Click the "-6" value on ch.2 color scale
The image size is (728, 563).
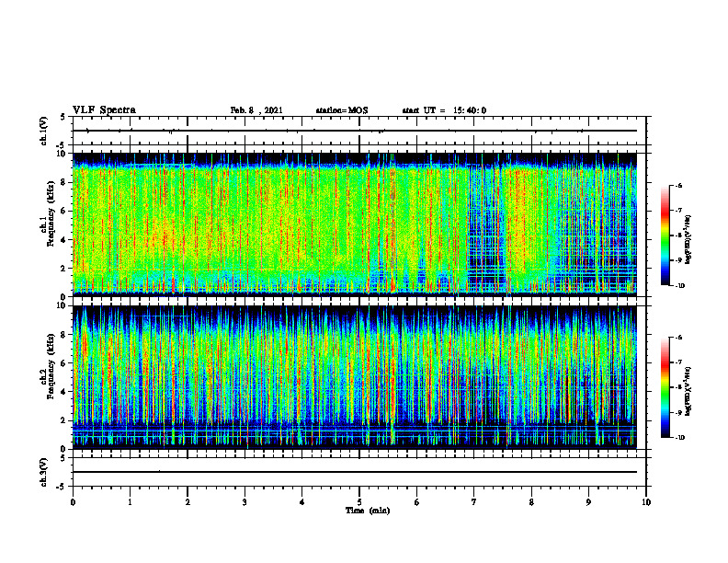pos(678,338)
